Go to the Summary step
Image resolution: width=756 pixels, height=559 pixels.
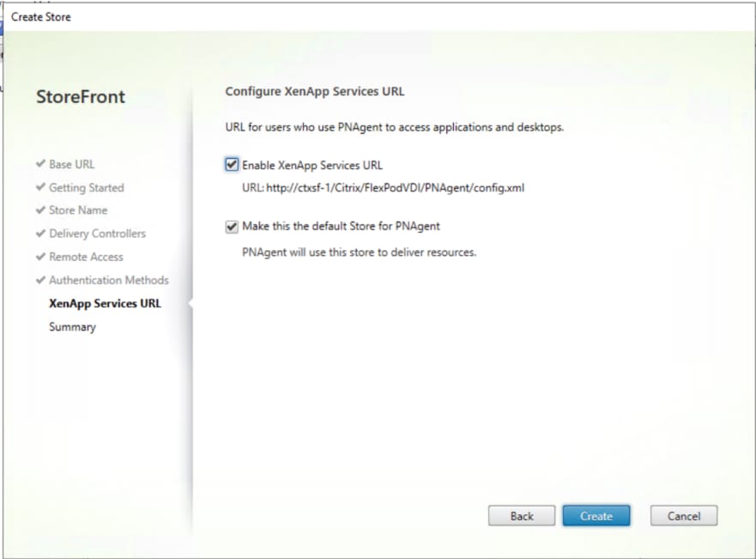(72, 327)
